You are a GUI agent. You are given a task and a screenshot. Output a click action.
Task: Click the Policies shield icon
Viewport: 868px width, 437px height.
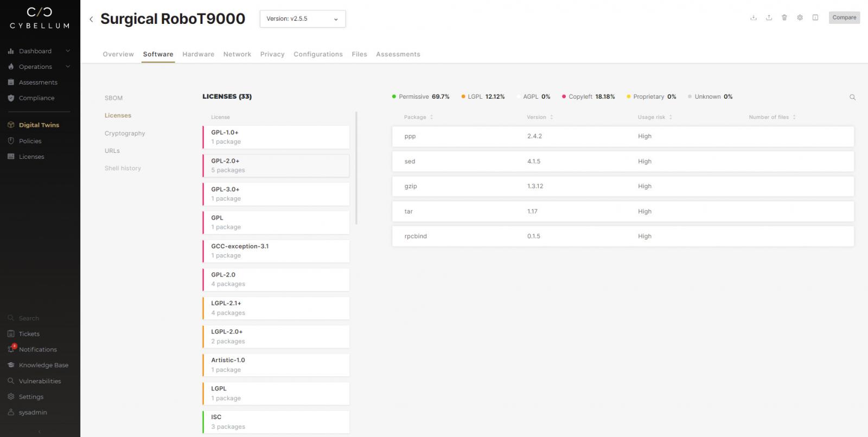11,141
